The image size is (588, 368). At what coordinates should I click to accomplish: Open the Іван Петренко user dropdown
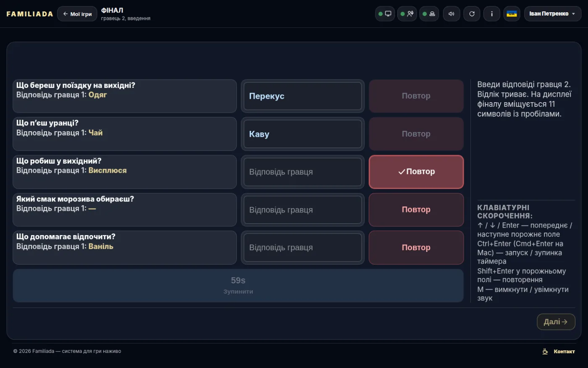pyautogui.click(x=553, y=14)
